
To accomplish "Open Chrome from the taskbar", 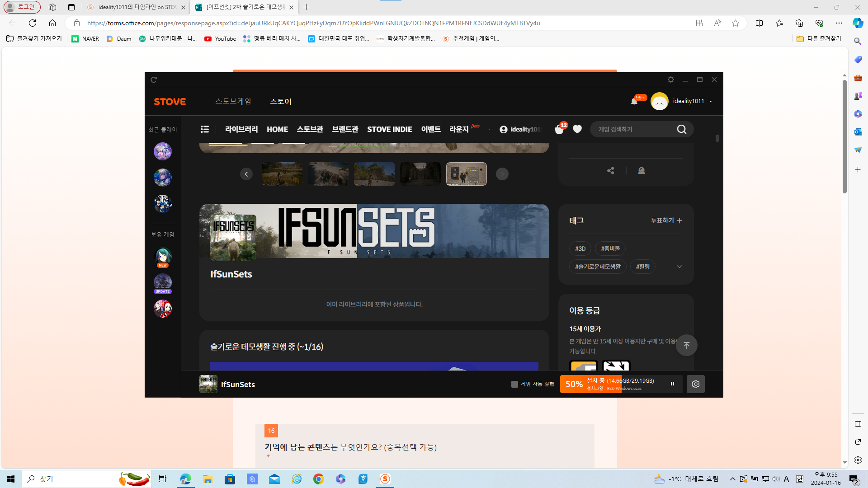I will [x=319, y=479].
